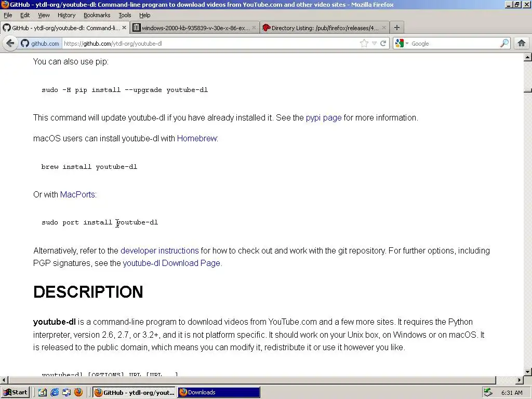Click the Google search input field

tap(455, 44)
